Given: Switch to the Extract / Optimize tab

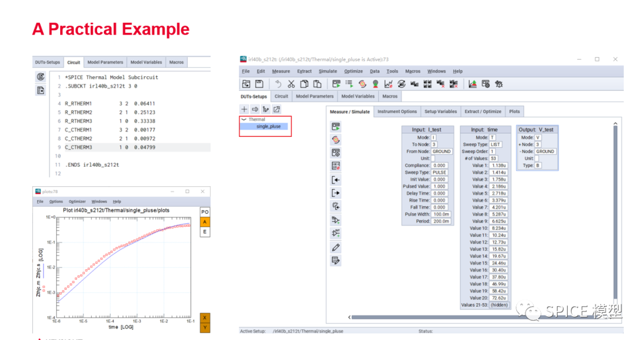Looking at the screenshot, I should (x=482, y=111).
